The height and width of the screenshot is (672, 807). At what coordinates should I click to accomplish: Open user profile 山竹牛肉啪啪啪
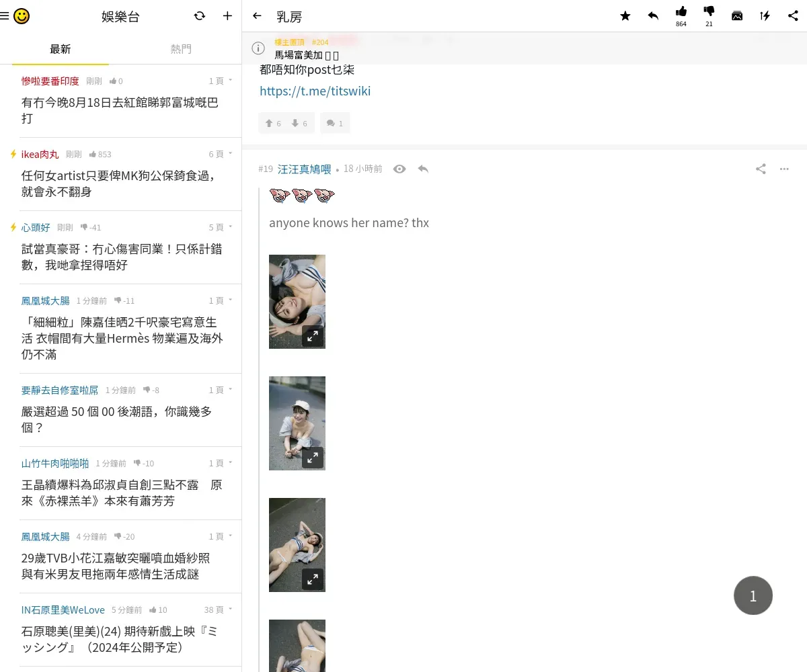pos(55,463)
